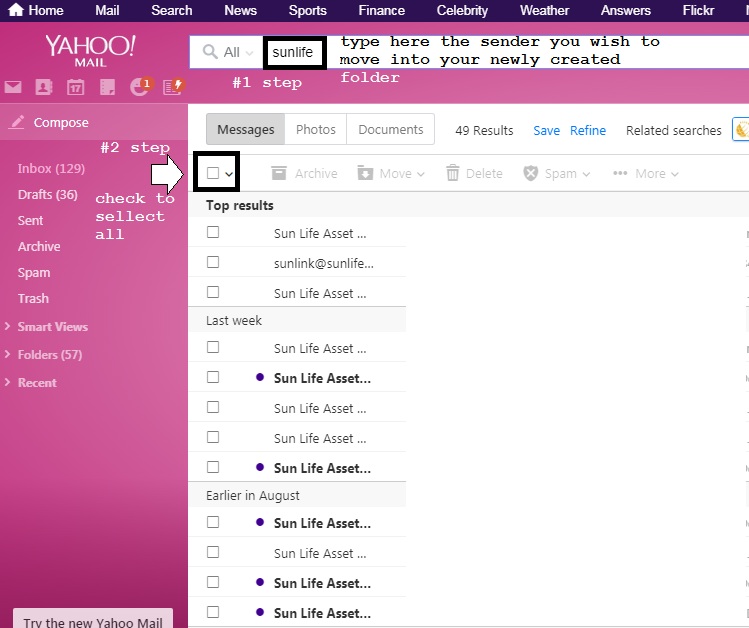Open the Sent folder
This screenshot has width=749, height=628.
click(30, 221)
